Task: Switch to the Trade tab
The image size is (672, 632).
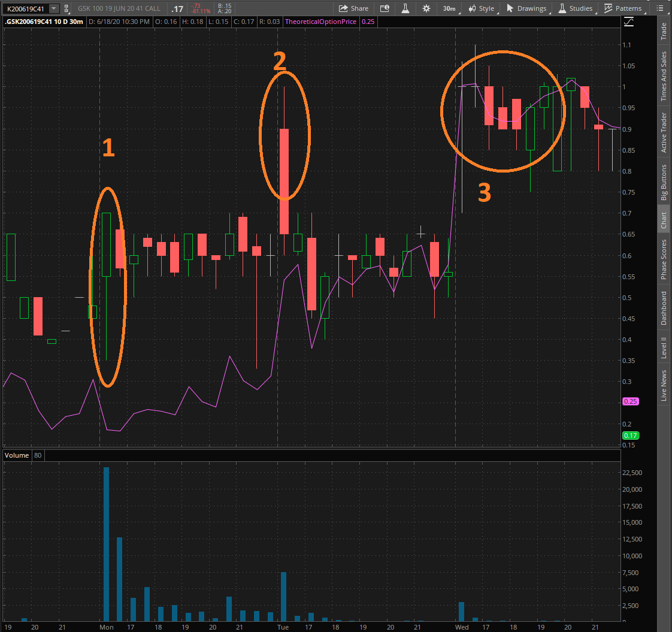Action: (x=665, y=31)
